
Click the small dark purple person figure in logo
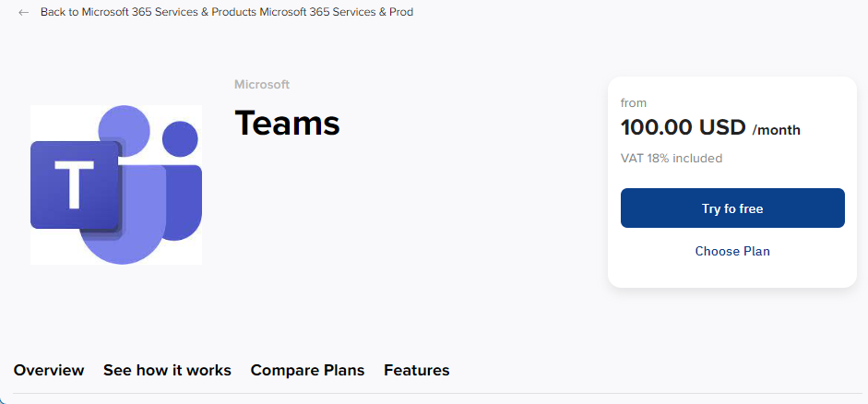pos(183,180)
